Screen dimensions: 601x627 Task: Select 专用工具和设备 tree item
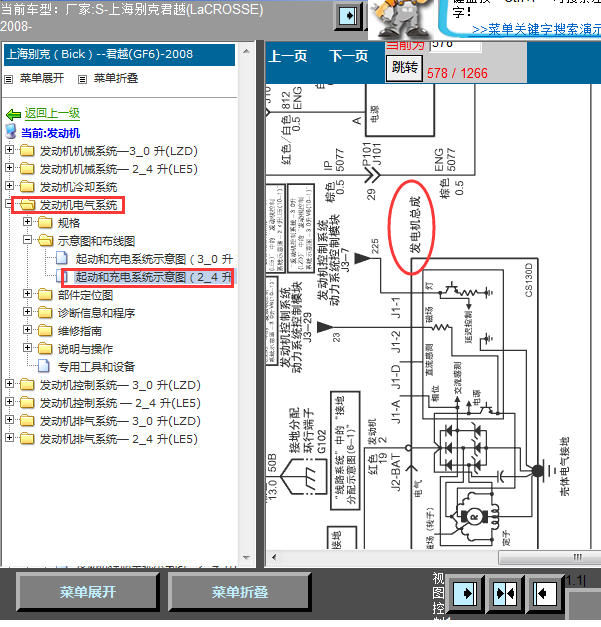pyautogui.click(x=96, y=367)
